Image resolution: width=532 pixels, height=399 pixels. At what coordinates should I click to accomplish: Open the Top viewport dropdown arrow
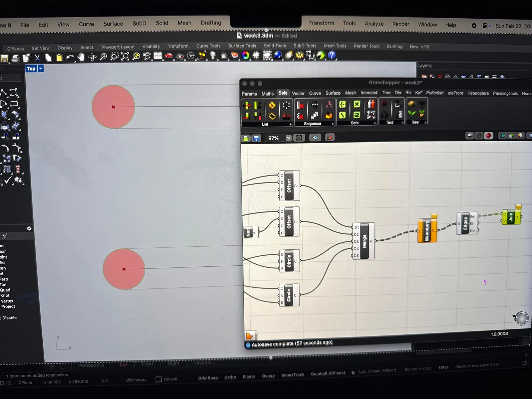(x=41, y=68)
